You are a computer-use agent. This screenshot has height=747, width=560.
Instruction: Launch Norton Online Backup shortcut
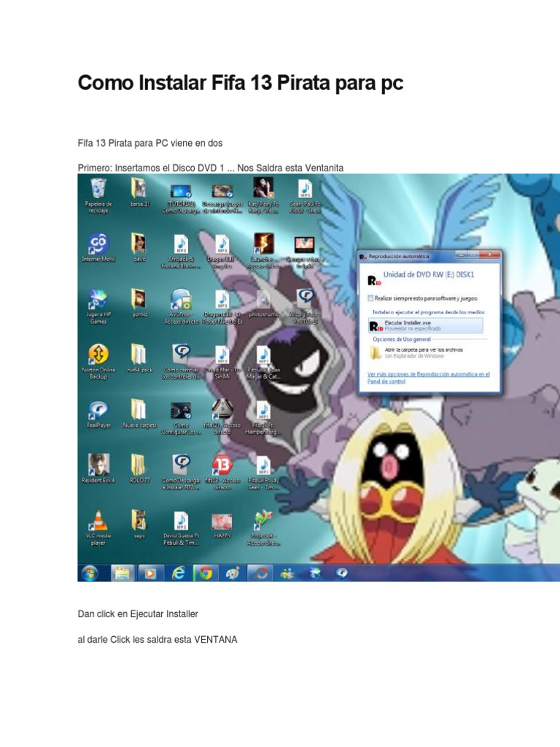point(98,362)
